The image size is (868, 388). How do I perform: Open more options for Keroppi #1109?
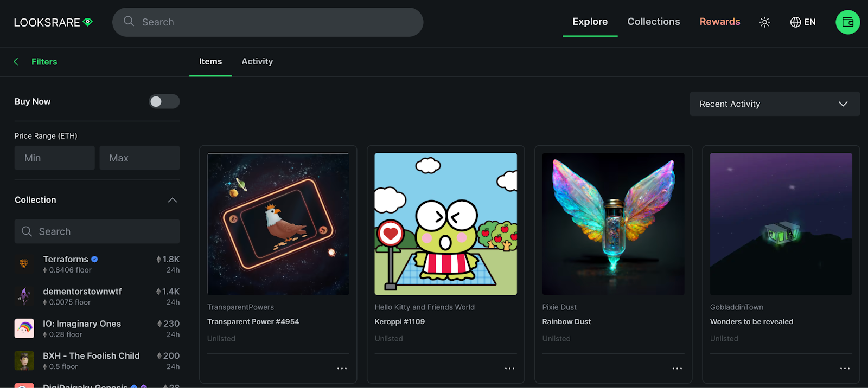point(509,368)
